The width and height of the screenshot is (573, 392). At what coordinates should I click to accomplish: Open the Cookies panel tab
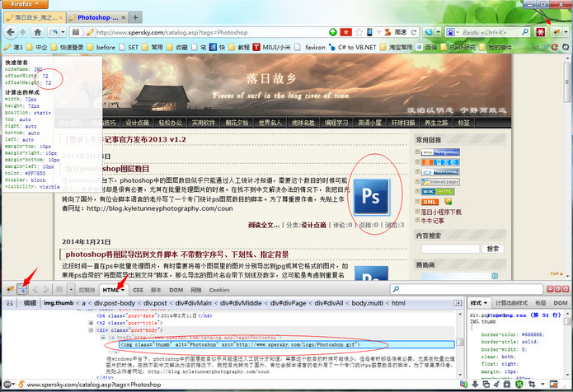point(219,290)
